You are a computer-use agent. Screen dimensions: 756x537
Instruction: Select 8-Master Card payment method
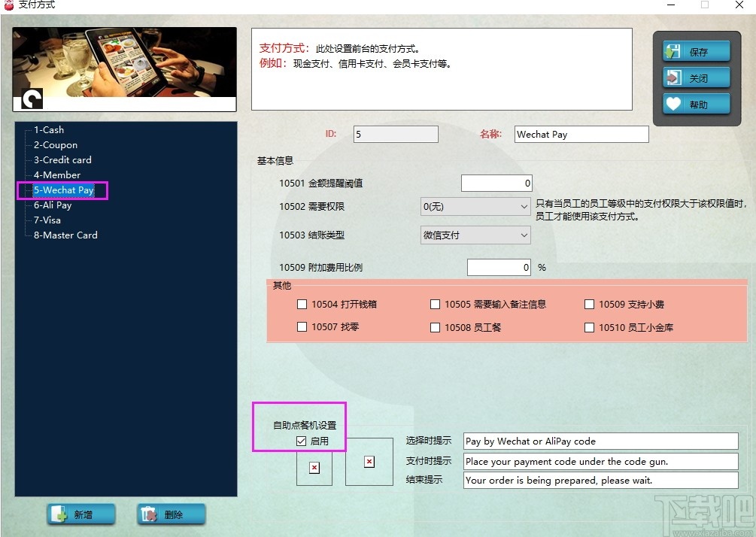click(65, 235)
